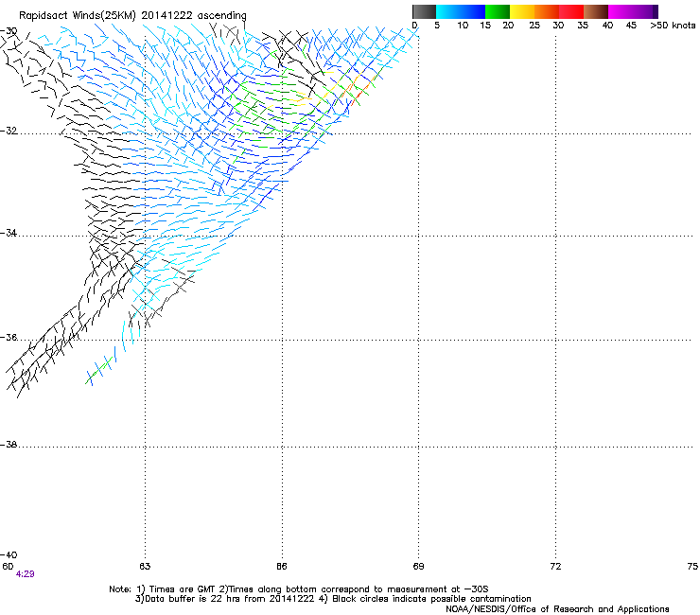Click the dark purple >50 knots legend swatch

pyautogui.click(x=655, y=11)
